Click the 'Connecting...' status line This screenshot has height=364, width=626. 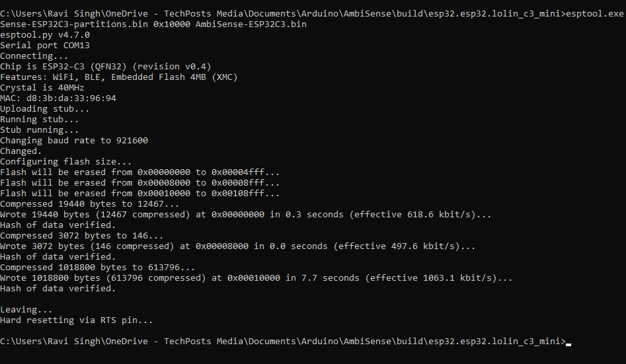coord(34,56)
